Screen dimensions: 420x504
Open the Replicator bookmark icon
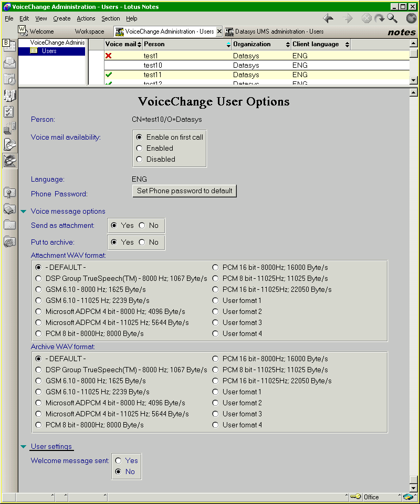pos(9,128)
